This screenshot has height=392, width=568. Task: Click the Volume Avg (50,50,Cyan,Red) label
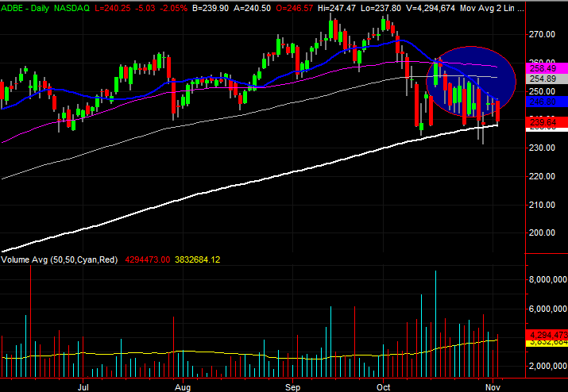click(60, 260)
